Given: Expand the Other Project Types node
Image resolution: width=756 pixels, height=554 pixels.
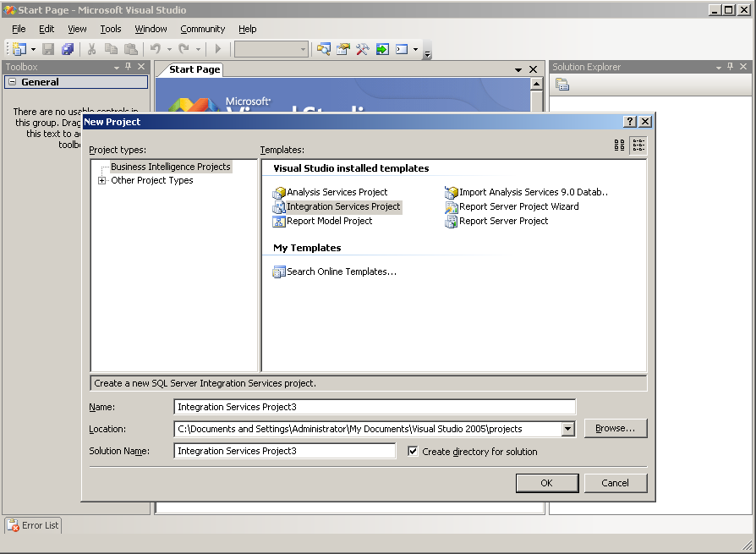Looking at the screenshot, I should pos(101,181).
